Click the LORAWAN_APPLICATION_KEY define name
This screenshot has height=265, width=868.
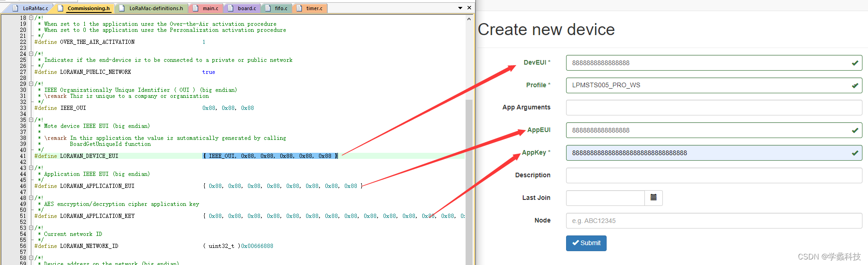[97, 216]
